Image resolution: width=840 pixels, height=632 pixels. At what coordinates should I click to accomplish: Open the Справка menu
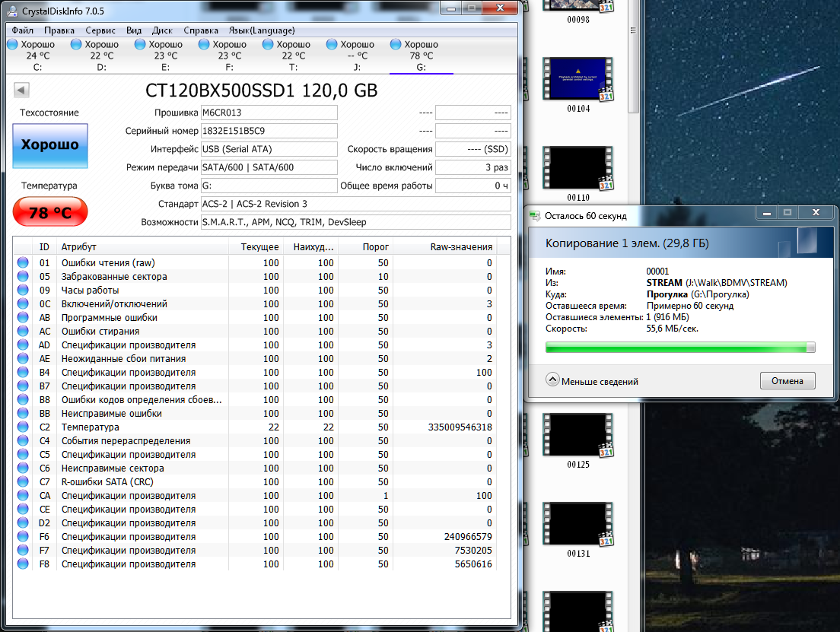tap(201, 30)
